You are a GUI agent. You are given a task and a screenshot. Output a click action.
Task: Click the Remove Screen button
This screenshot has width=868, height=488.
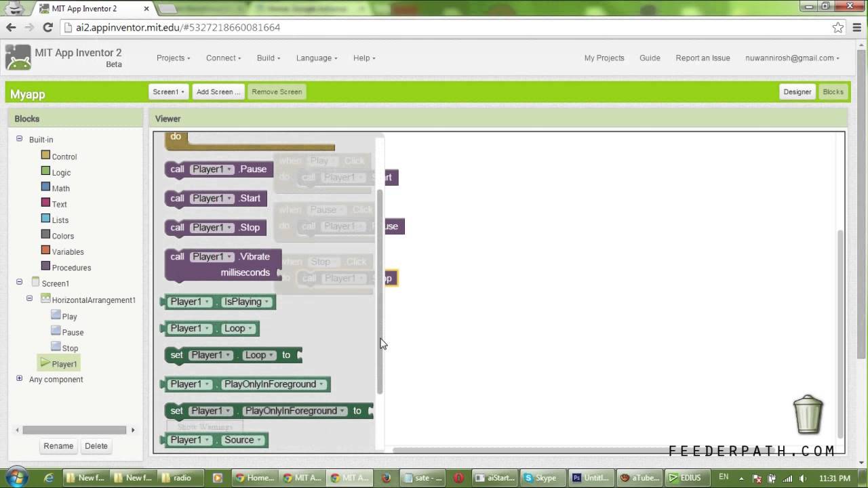tap(277, 91)
